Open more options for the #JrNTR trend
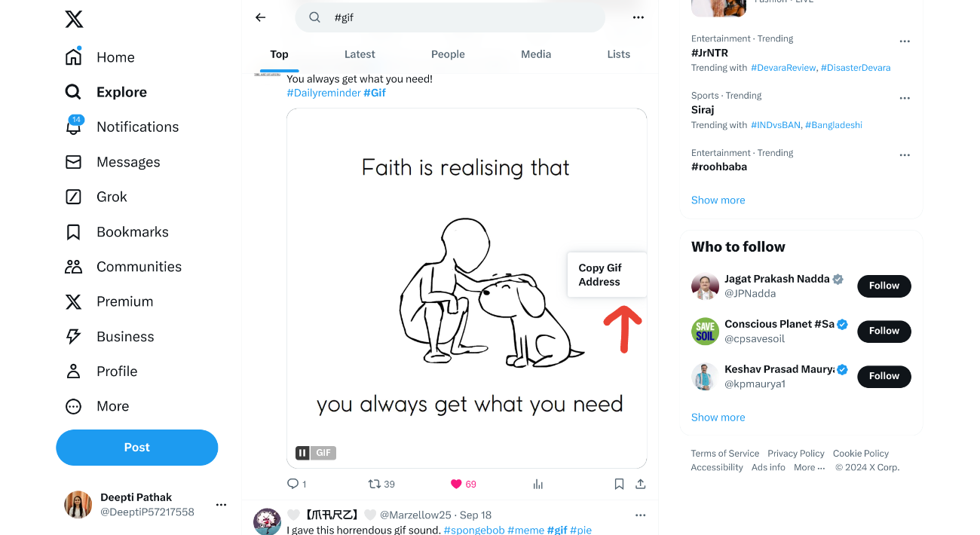Image resolution: width=980 pixels, height=535 pixels. (905, 41)
